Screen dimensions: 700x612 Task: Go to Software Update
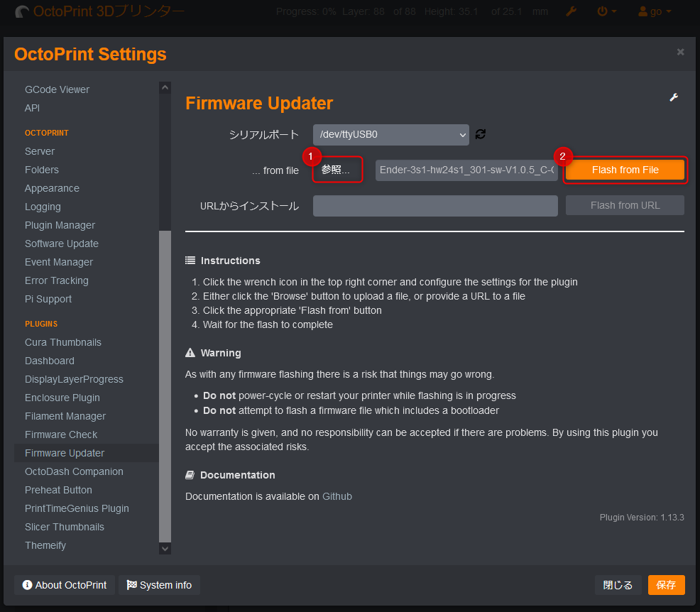pos(62,244)
